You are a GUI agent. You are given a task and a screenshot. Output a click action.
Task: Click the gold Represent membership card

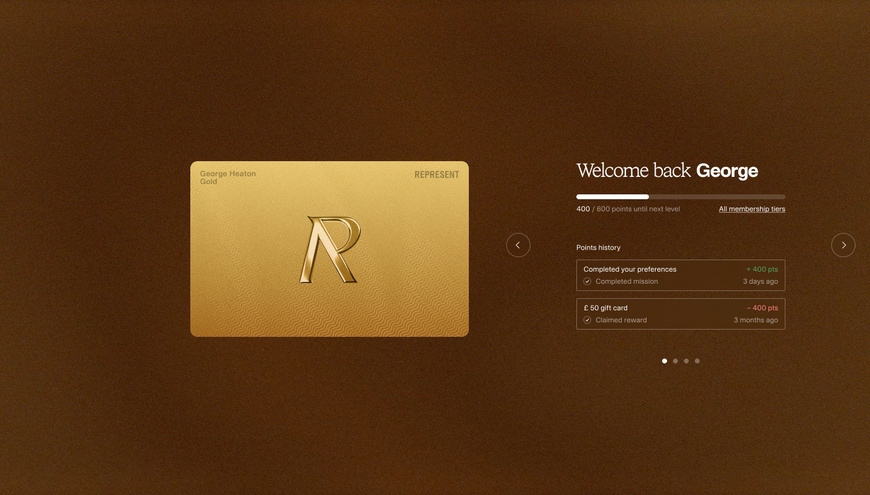pos(330,249)
